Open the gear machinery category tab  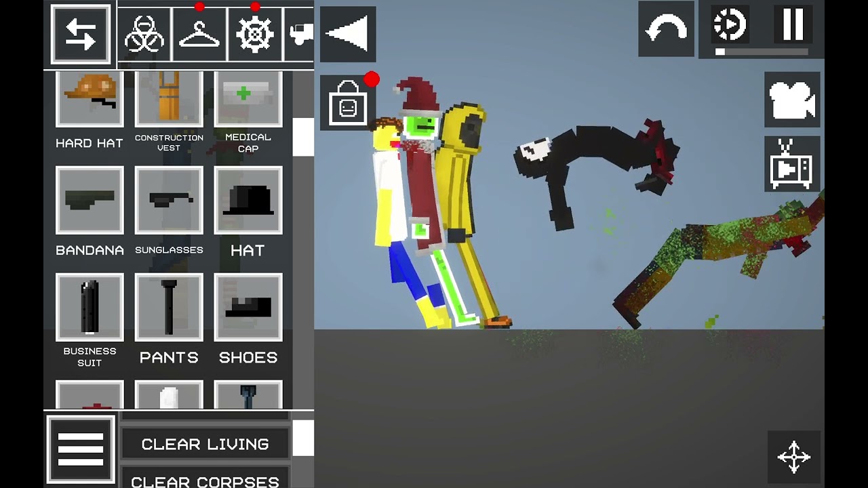pos(255,34)
